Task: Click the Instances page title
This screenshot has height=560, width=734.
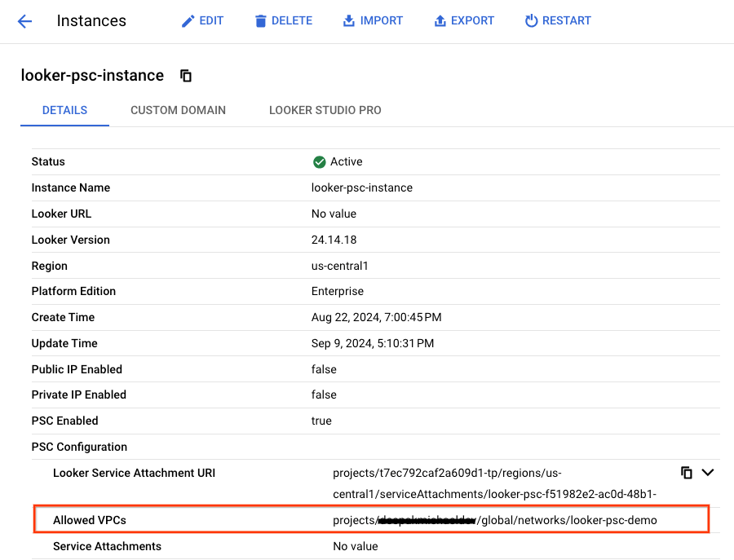Action: click(x=91, y=21)
